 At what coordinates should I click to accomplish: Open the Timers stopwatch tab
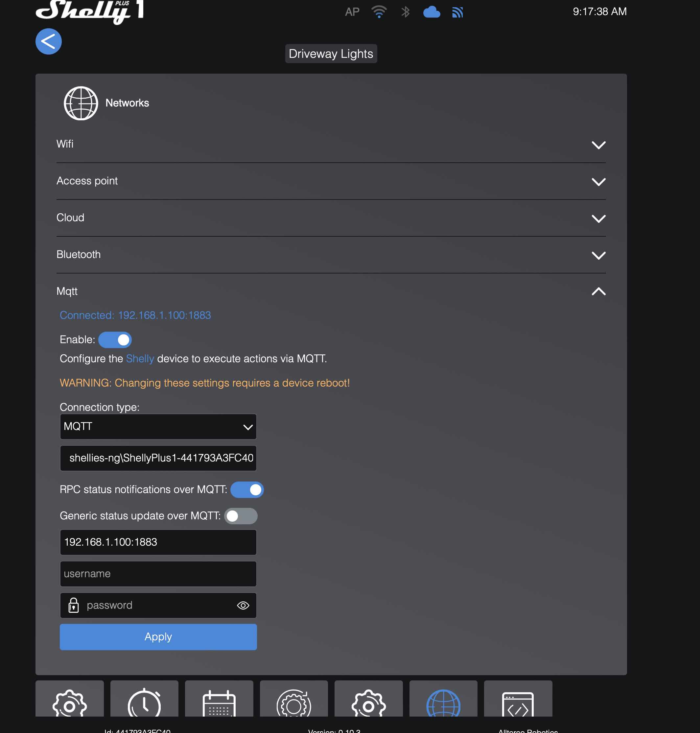144,699
